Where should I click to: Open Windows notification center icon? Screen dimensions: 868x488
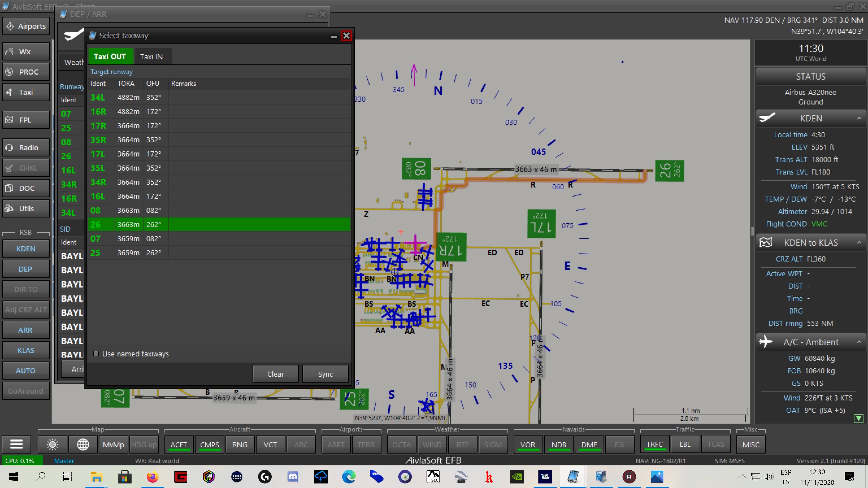coord(849,476)
